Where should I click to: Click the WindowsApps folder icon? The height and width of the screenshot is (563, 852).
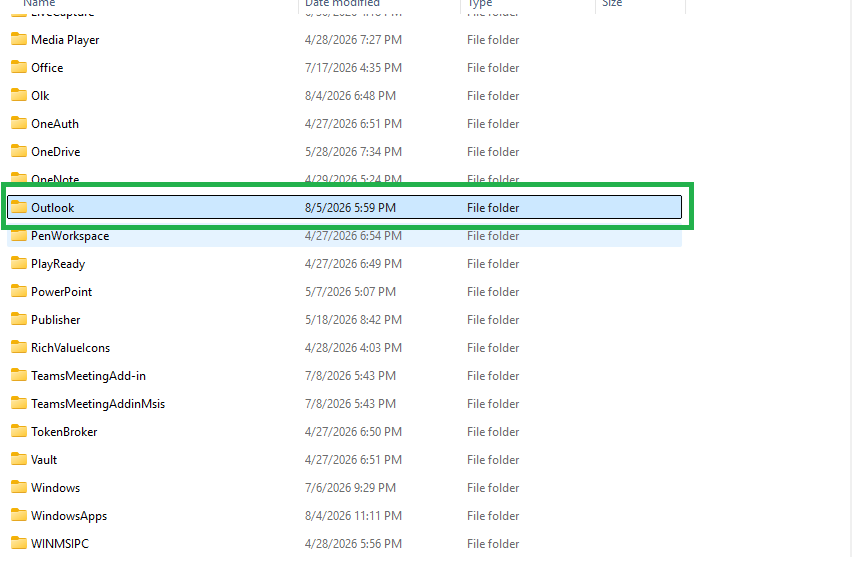tap(18, 515)
